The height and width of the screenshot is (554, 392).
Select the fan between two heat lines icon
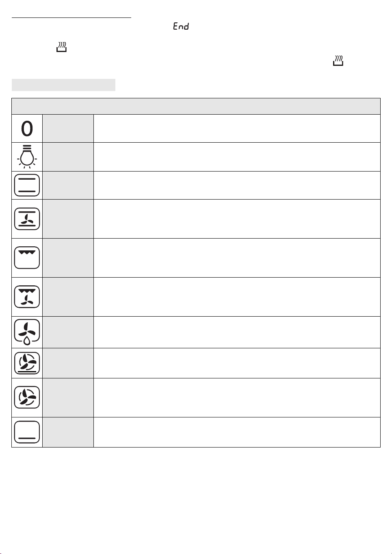pyautogui.click(x=27, y=219)
